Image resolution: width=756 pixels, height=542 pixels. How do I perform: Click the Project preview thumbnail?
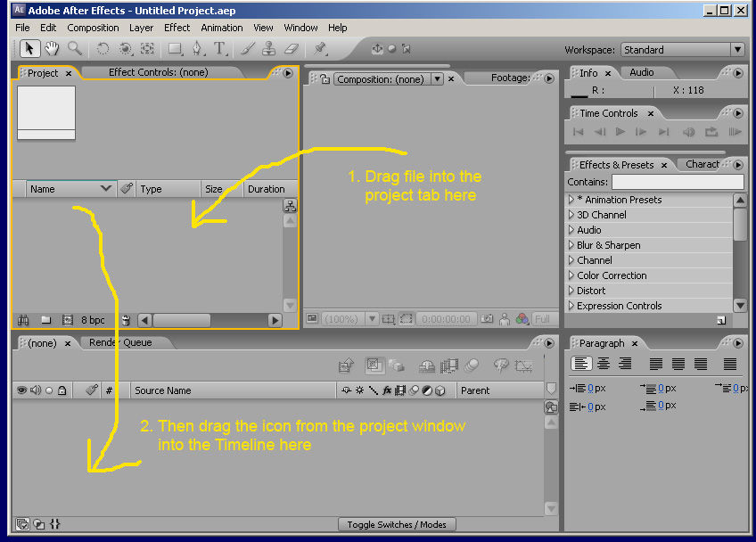(46, 113)
